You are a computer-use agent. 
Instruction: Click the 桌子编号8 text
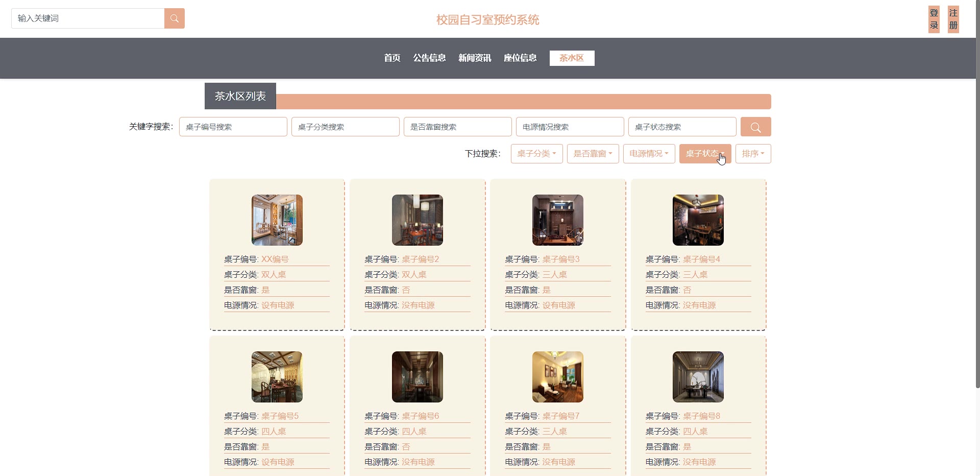(x=702, y=416)
